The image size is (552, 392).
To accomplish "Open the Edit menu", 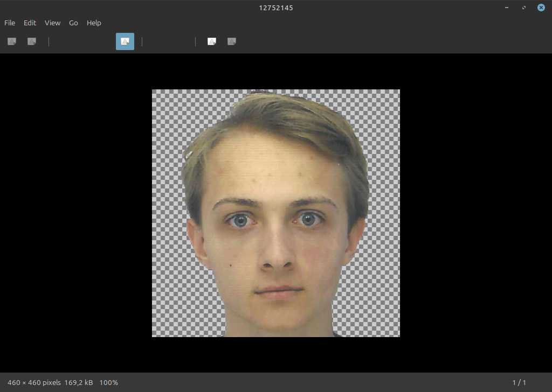I will click(x=30, y=23).
